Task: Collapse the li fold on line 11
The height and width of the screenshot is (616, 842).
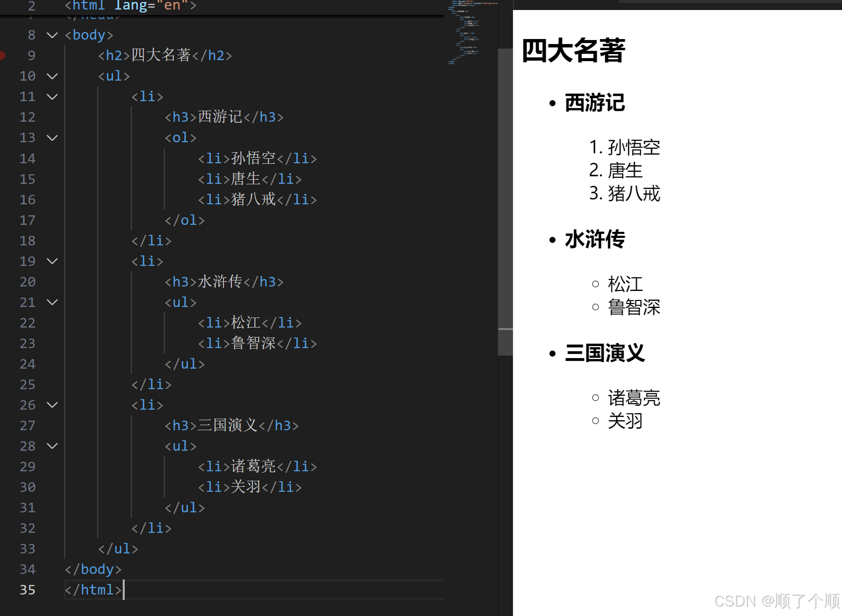Action: 52,97
